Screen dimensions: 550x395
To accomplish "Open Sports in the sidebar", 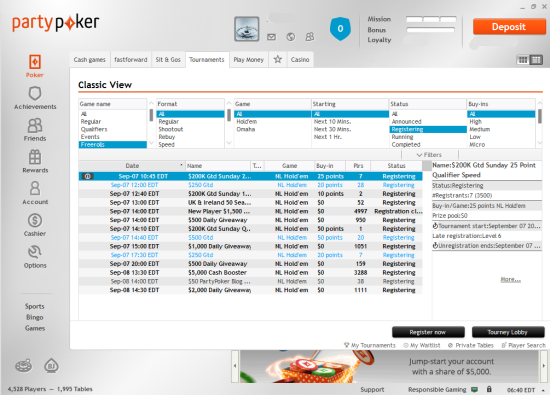I will click(x=35, y=306).
